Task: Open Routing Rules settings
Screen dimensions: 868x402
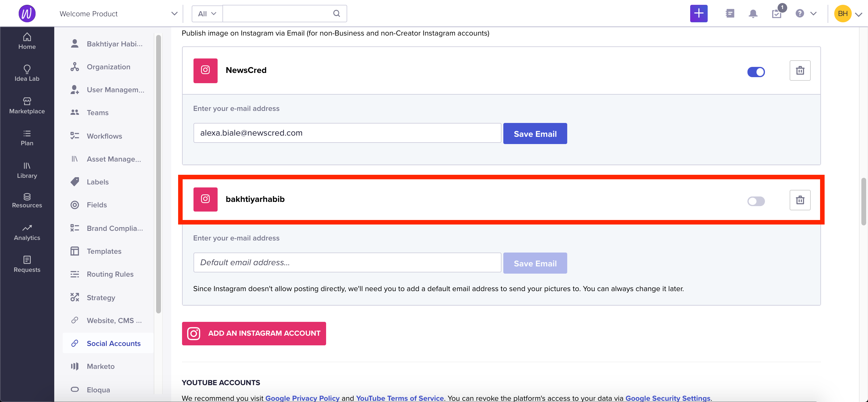Action: (108, 274)
